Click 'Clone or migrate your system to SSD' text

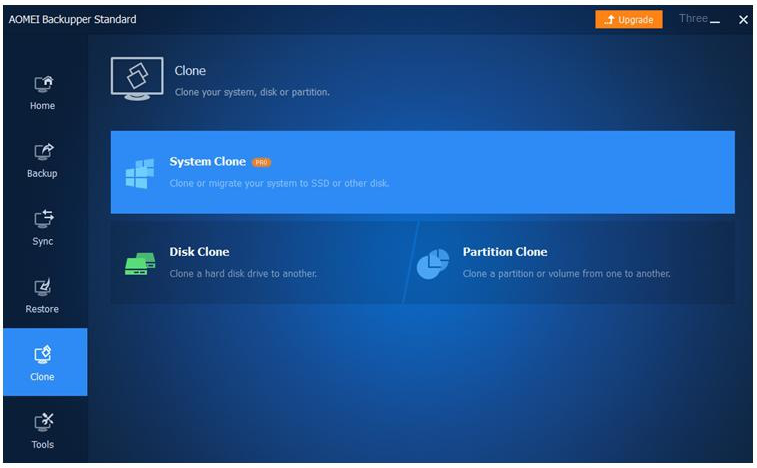click(279, 183)
